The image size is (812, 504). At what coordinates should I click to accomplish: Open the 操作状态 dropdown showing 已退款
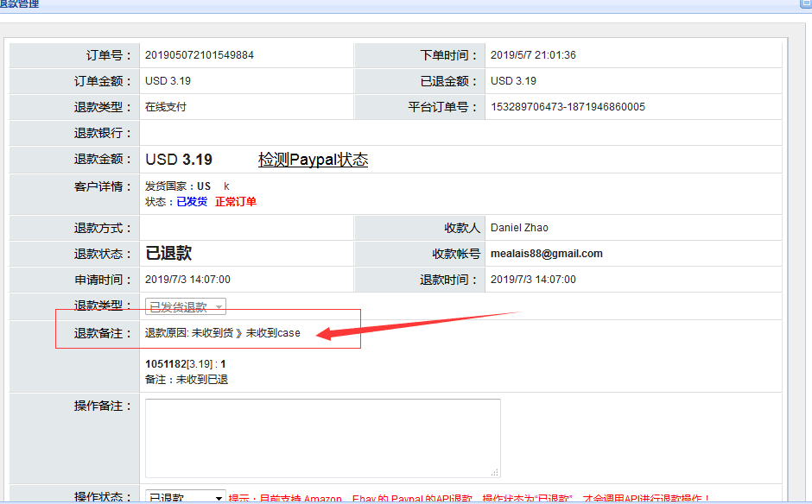coord(186,497)
